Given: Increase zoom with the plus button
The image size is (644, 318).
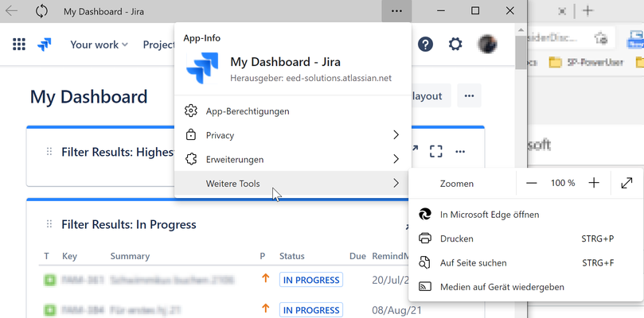Looking at the screenshot, I should coord(594,184).
